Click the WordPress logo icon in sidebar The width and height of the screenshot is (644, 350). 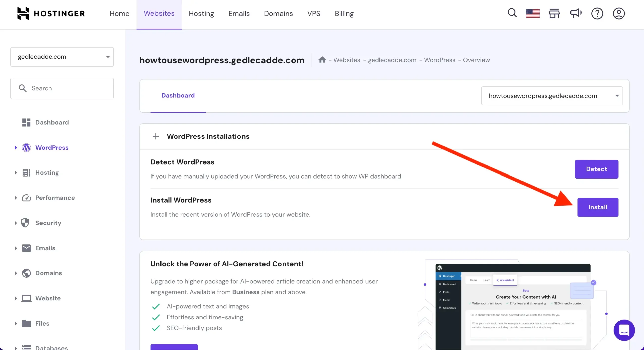coord(26,148)
